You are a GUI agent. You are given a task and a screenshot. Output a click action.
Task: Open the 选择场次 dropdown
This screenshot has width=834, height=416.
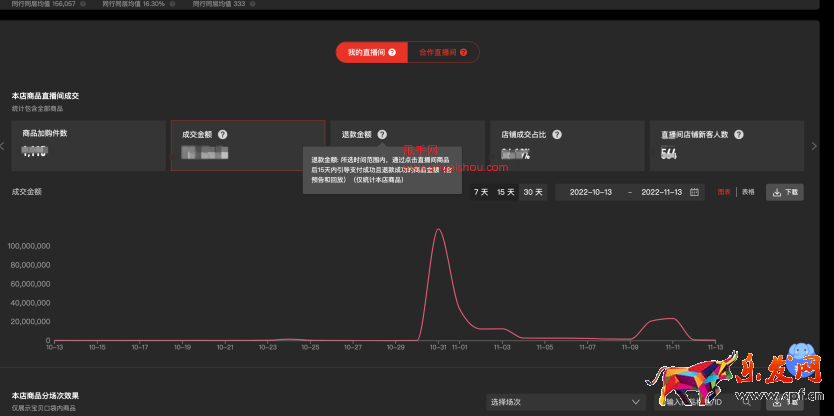pos(565,402)
